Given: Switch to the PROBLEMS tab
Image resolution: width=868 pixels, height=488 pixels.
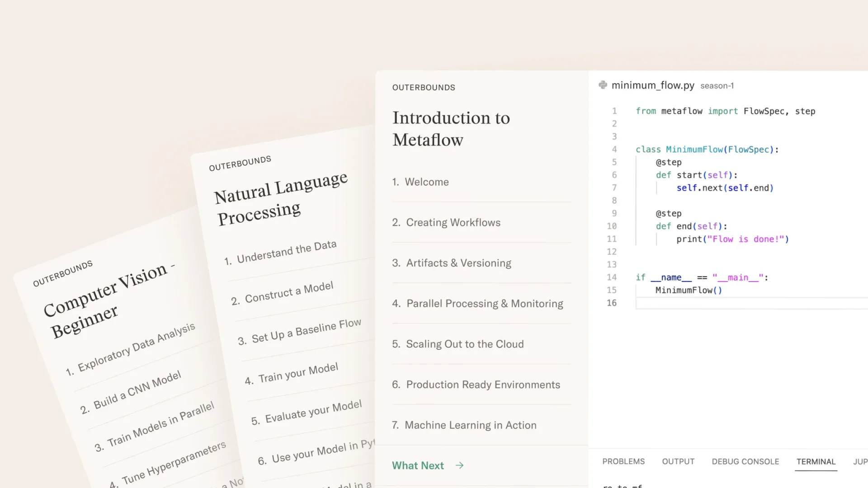Looking at the screenshot, I should (x=623, y=461).
